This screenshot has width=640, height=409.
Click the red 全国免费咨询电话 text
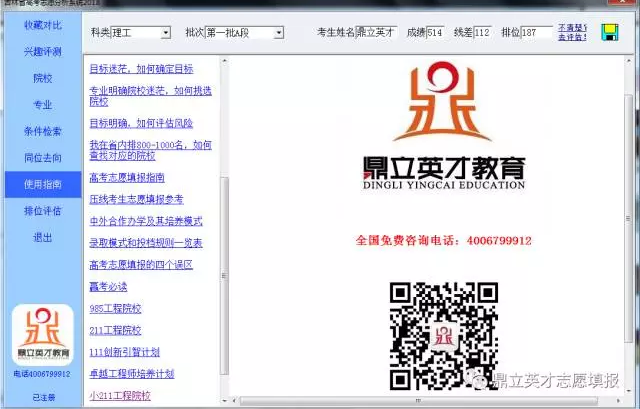click(444, 240)
